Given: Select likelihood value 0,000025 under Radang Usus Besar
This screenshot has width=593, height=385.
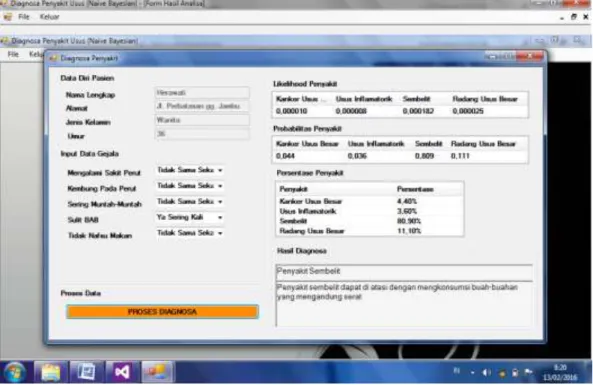Looking at the screenshot, I should (468, 111).
